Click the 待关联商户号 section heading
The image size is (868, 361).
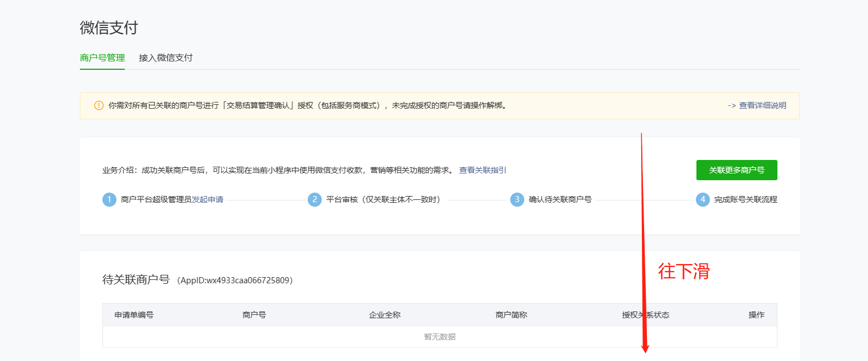[x=136, y=279]
